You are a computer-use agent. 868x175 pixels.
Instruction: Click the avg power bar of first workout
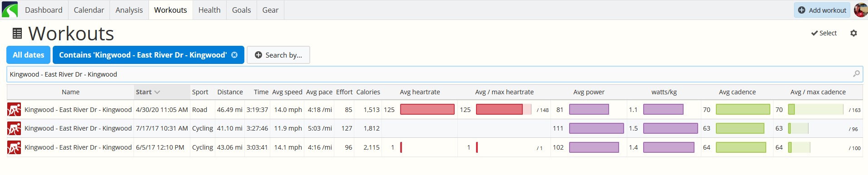tap(589, 109)
